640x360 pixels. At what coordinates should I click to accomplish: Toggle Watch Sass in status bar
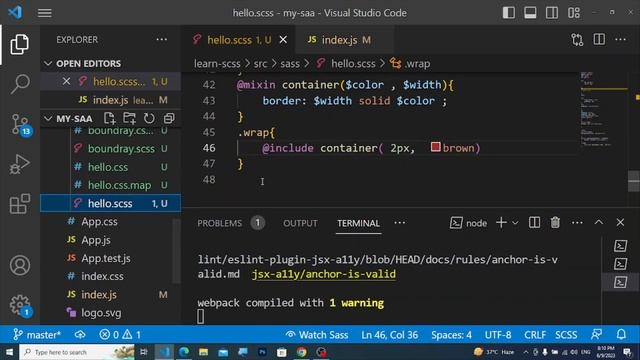[317, 335]
